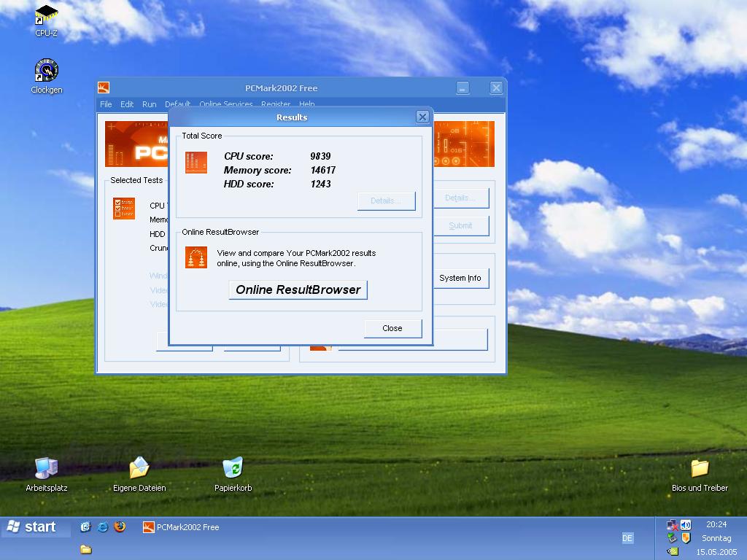Click the CPU score value 9839

pyautogui.click(x=320, y=156)
